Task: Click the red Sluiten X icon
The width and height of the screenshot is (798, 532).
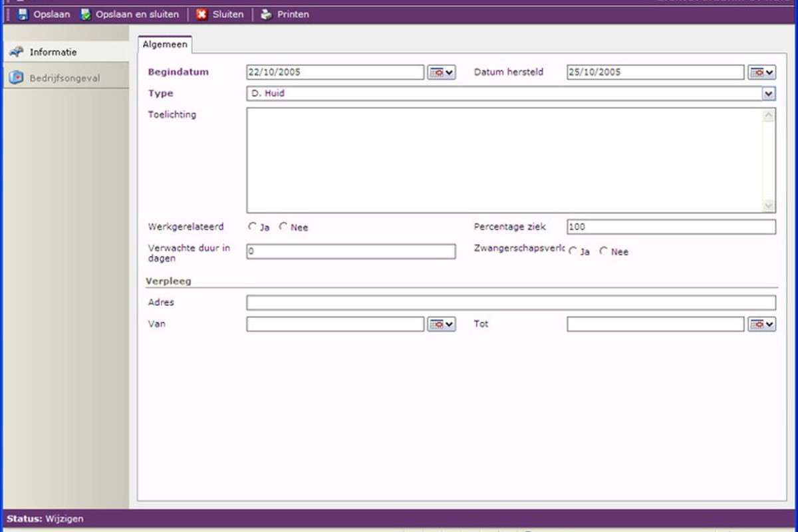Action: pos(201,14)
